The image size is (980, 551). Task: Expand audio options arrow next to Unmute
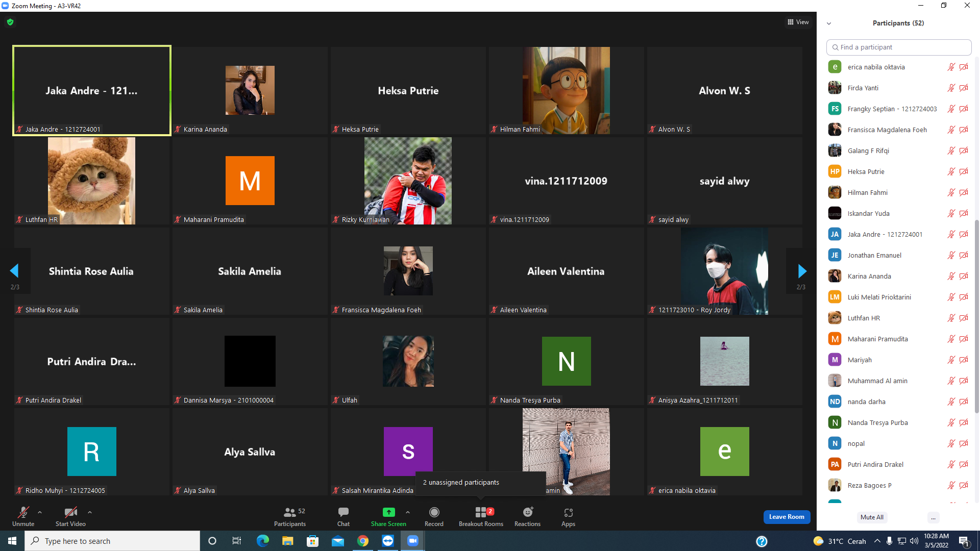coord(40,512)
